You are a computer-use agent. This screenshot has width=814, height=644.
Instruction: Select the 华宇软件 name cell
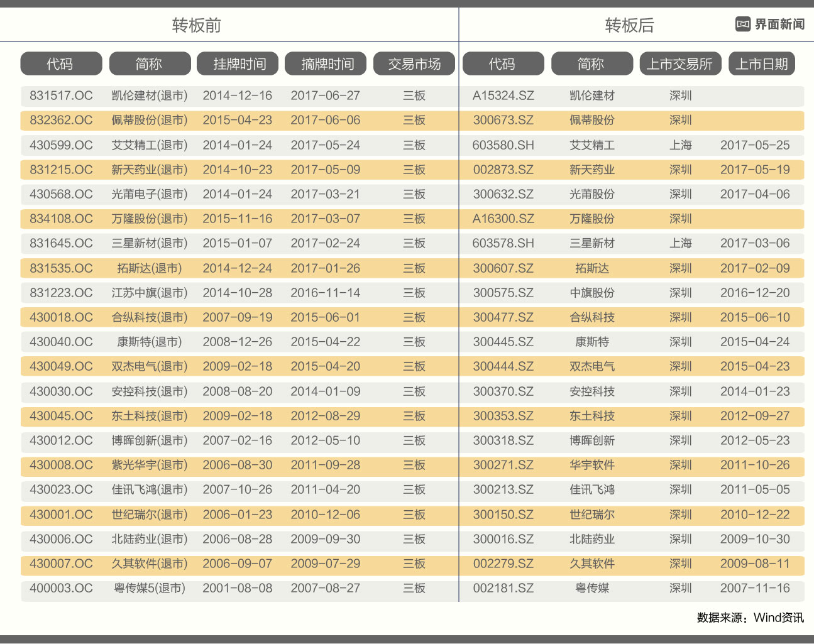pyautogui.click(x=592, y=465)
